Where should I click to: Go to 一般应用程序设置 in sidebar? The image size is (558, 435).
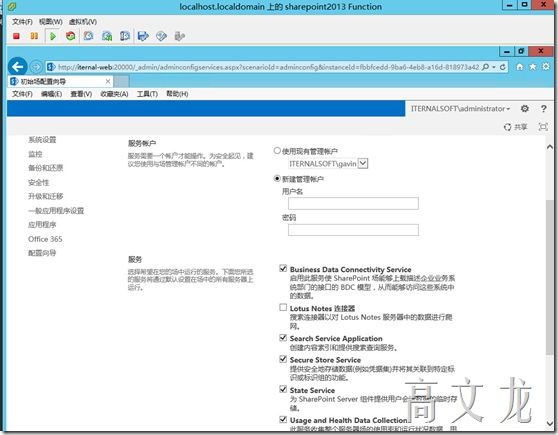click(x=56, y=211)
